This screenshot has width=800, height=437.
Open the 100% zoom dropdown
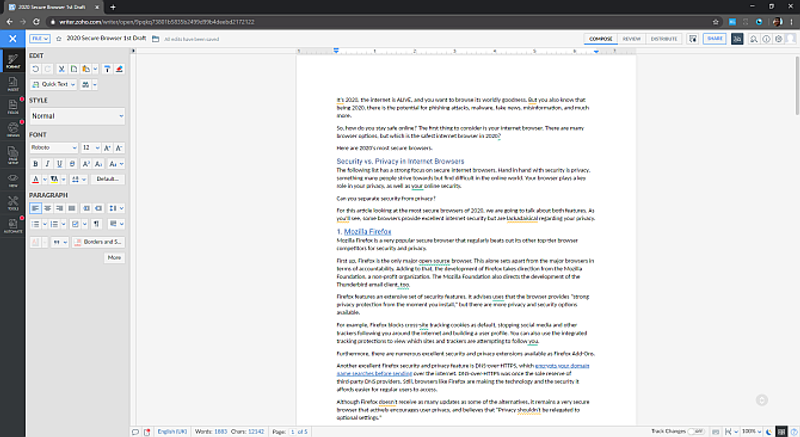click(752, 431)
